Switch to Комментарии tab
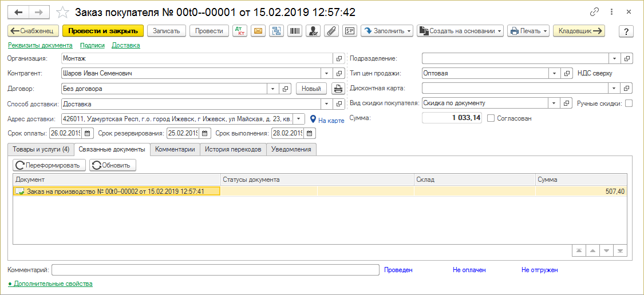Image resolution: width=644 pixels, height=295 pixels. [175, 149]
